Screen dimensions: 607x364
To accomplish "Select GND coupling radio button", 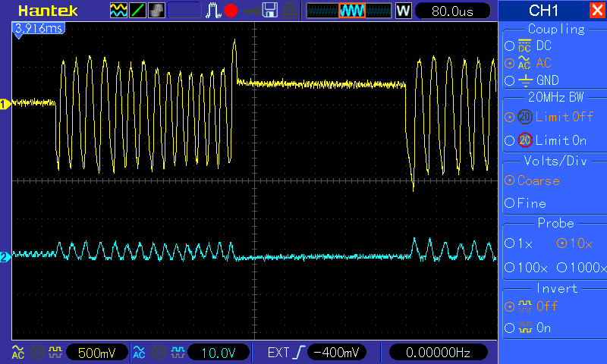I will [x=509, y=80].
